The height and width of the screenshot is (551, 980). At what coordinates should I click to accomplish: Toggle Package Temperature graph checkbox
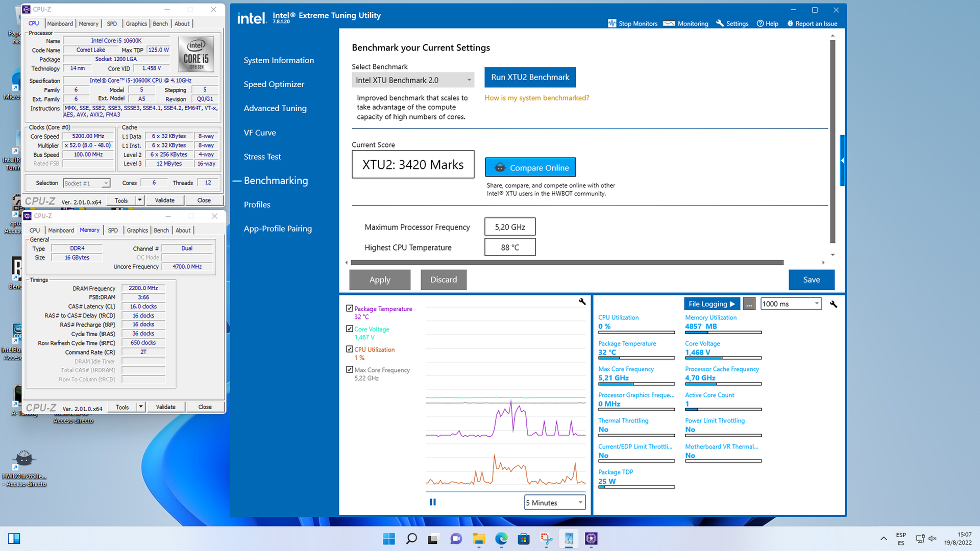coord(350,308)
